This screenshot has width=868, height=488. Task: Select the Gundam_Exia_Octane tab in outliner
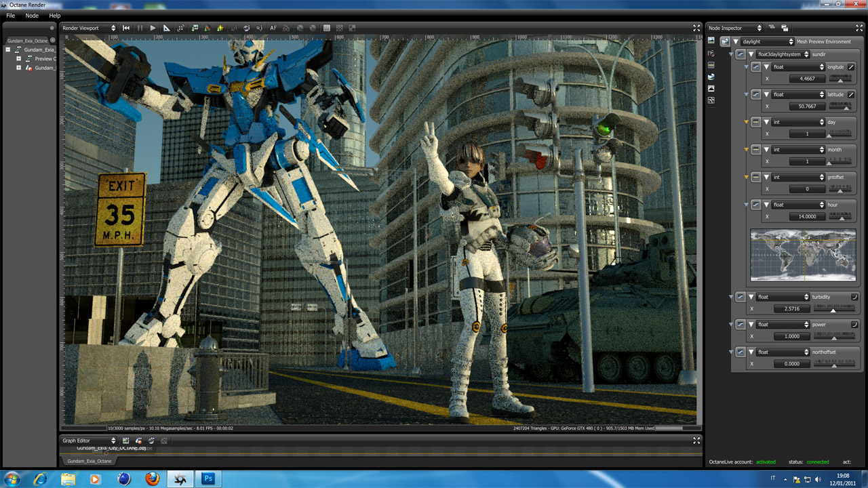28,41
